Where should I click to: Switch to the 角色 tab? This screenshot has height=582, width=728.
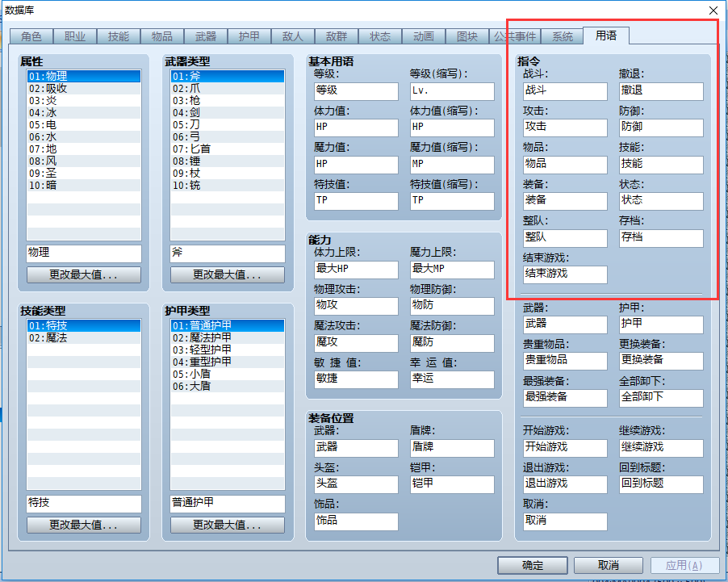point(31,36)
